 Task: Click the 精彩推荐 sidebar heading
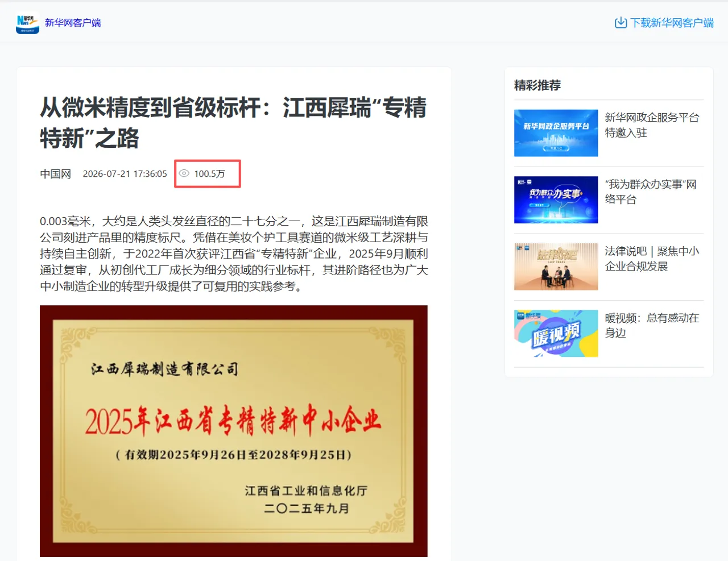(x=537, y=85)
